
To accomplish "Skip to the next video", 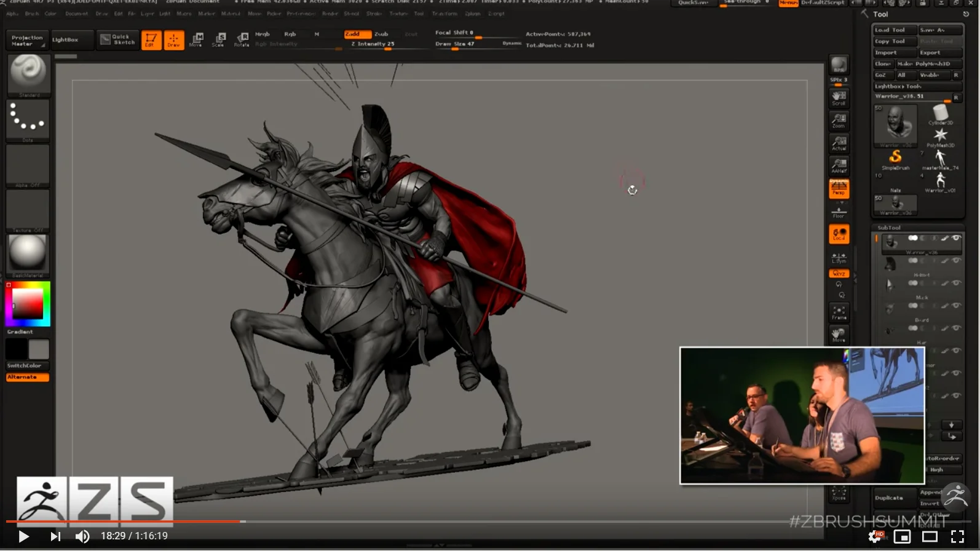I will [x=55, y=536].
